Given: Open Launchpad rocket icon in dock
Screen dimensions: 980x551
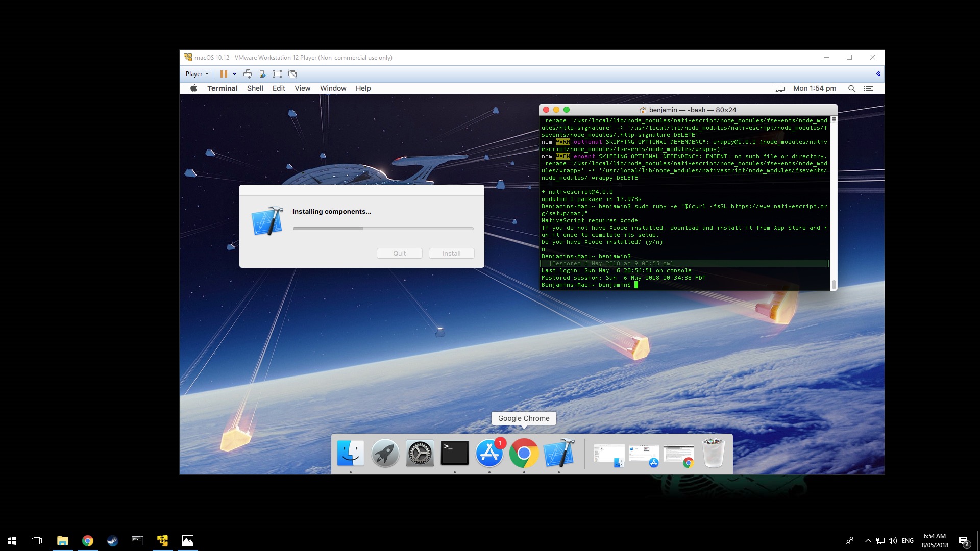Looking at the screenshot, I should click(385, 453).
